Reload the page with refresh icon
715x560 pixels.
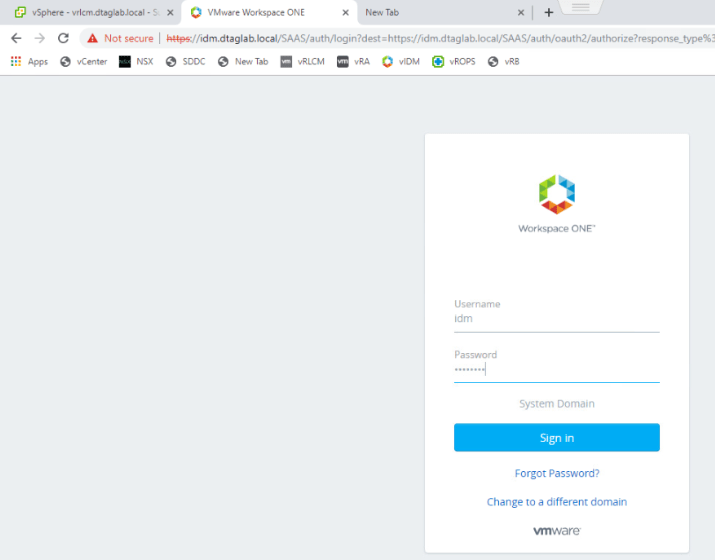(x=63, y=38)
